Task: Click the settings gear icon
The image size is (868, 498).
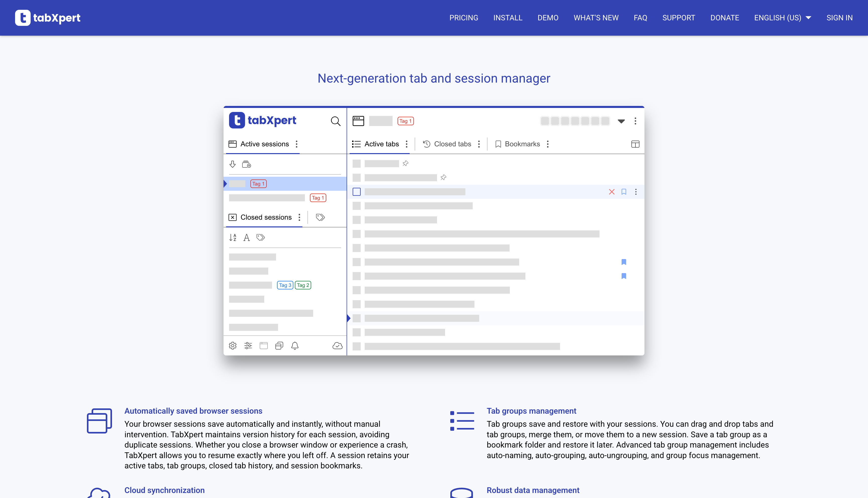Action: (233, 346)
